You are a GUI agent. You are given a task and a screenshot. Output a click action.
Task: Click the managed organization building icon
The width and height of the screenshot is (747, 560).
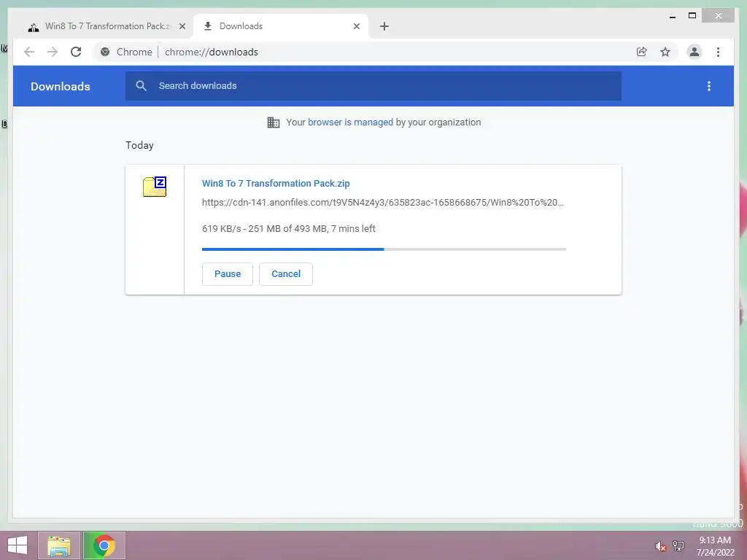click(274, 122)
